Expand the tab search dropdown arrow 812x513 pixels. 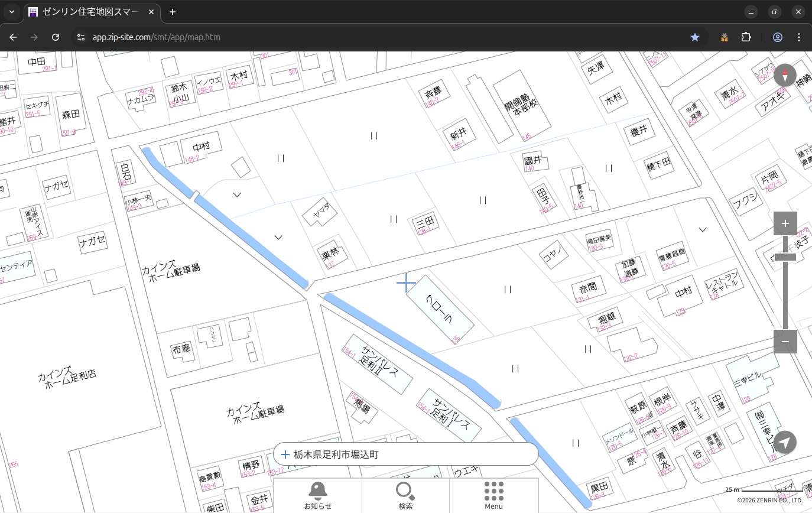click(x=12, y=12)
